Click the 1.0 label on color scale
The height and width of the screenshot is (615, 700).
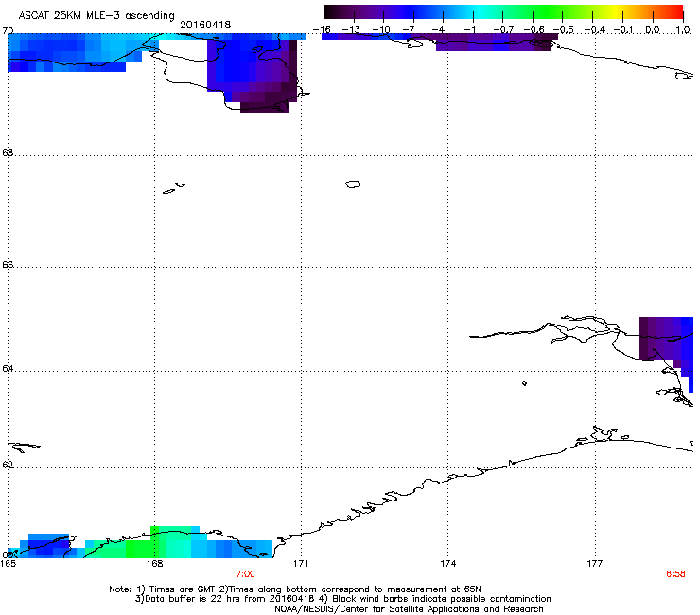coord(683,30)
